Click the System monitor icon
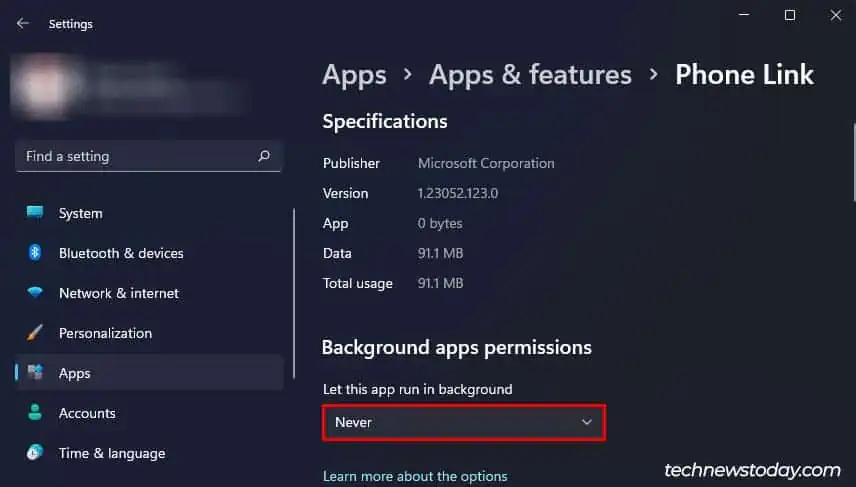 point(35,212)
